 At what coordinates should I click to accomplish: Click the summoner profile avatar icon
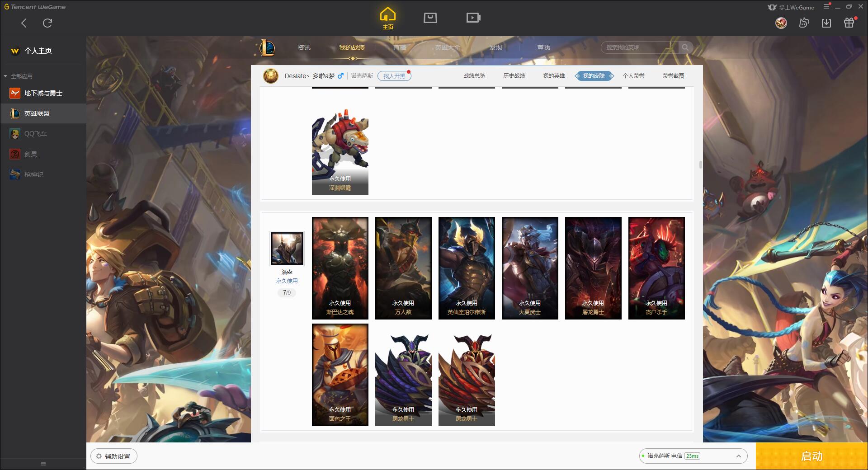tap(271, 76)
